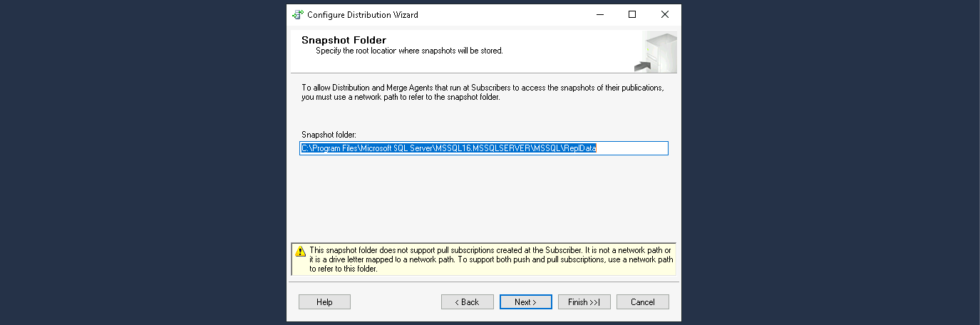Click the paragraph about Distribution and Merge Agents
980x325 pixels.
coord(483,92)
